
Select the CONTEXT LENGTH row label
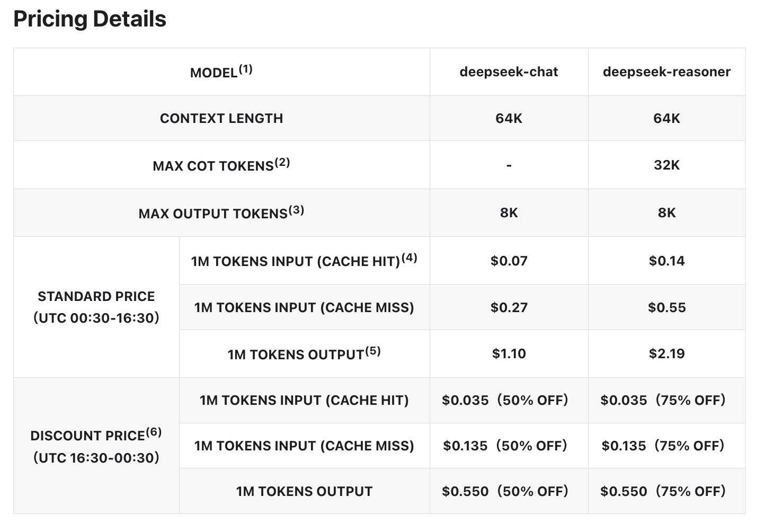[x=221, y=118]
